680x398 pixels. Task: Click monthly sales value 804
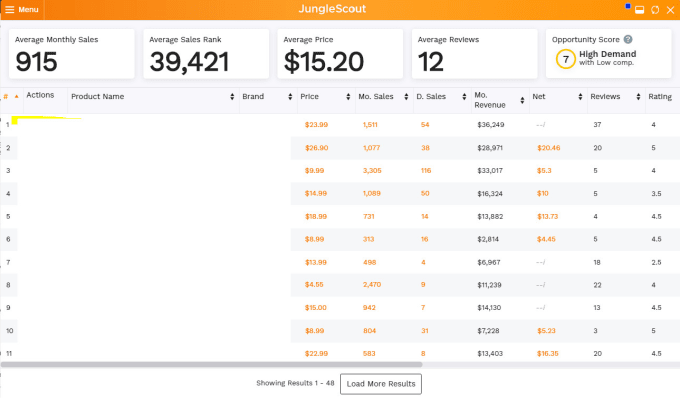(369, 330)
